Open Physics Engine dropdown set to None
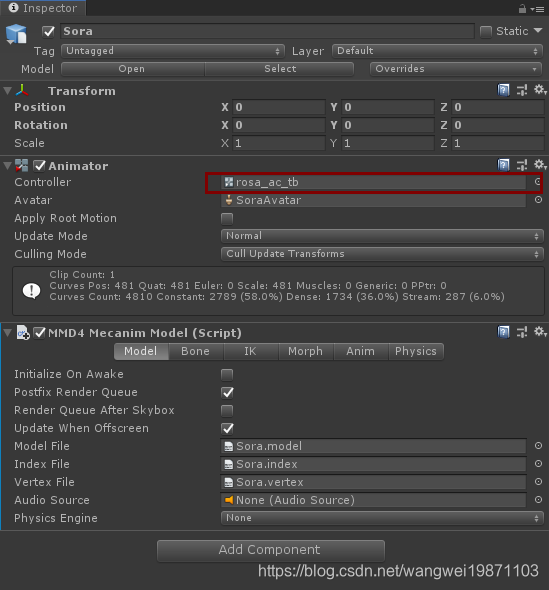This screenshot has height=590, width=549. tap(382, 518)
